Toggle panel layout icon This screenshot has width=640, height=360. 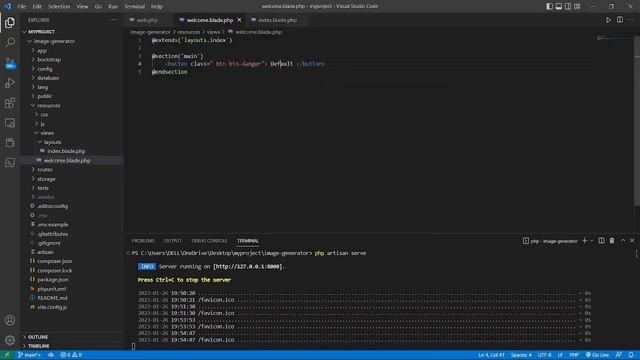pos(558,6)
